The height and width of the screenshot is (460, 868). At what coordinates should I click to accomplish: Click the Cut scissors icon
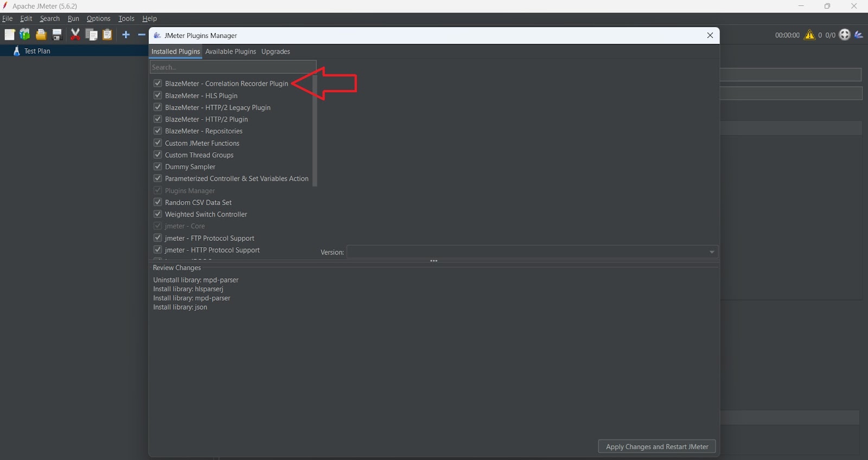[x=75, y=35]
